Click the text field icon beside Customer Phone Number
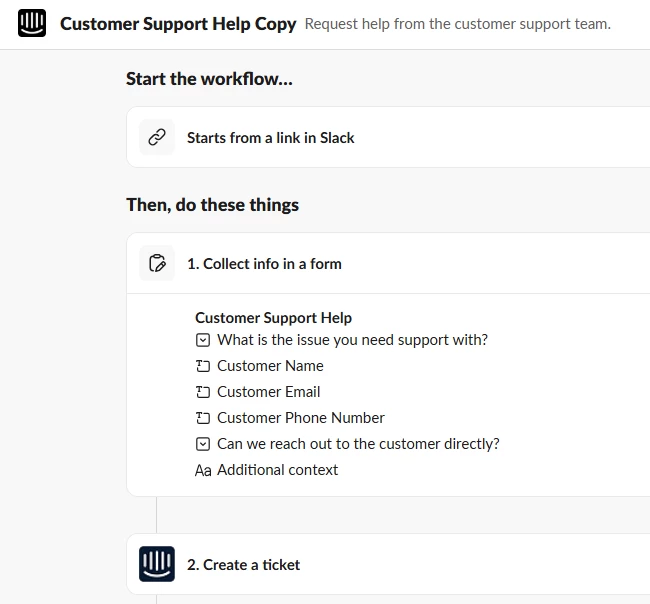This screenshot has width=650, height=604. click(203, 418)
